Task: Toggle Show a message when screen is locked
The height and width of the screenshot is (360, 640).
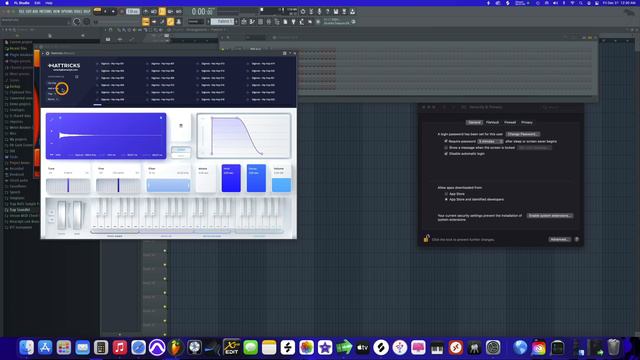Action: [x=446, y=147]
